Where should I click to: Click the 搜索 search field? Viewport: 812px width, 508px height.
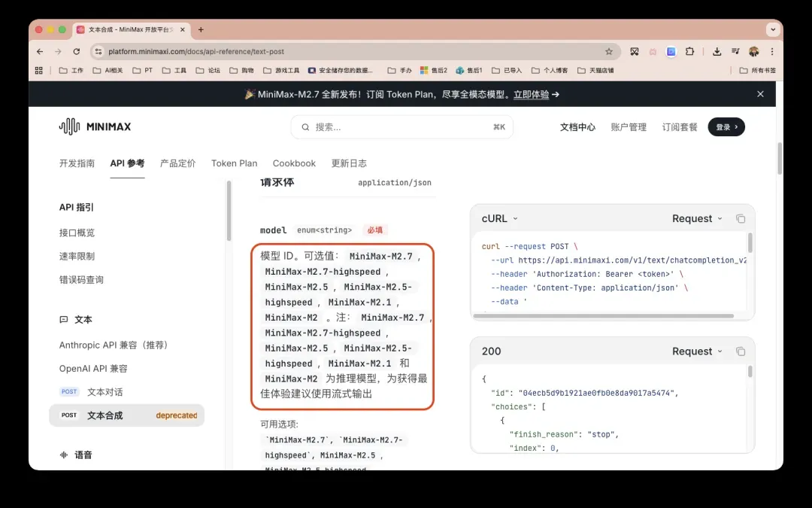tap(401, 127)
